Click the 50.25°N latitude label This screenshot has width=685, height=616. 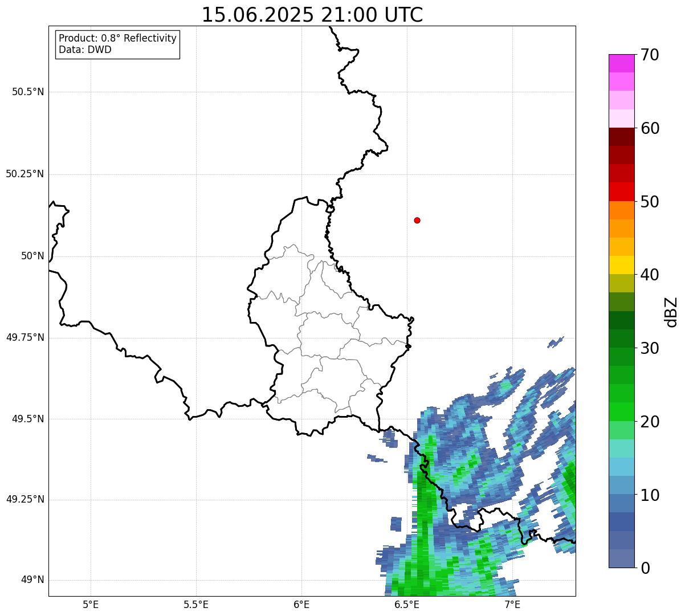click(25, 174)
